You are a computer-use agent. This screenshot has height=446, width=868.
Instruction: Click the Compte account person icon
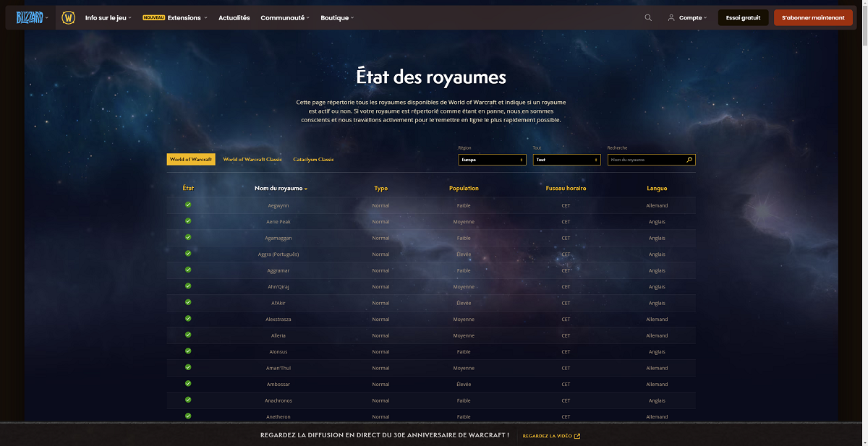click(x=673, y=17)
